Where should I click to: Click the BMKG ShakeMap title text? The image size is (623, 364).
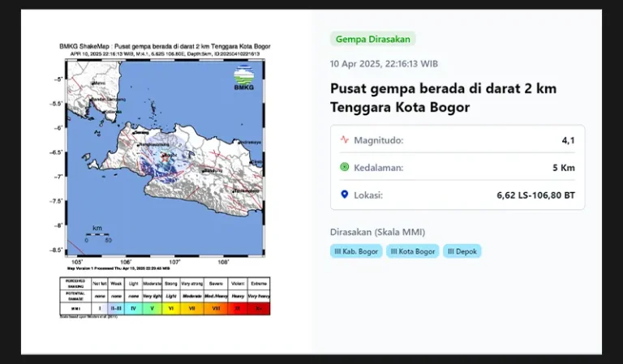coord(165,46)
